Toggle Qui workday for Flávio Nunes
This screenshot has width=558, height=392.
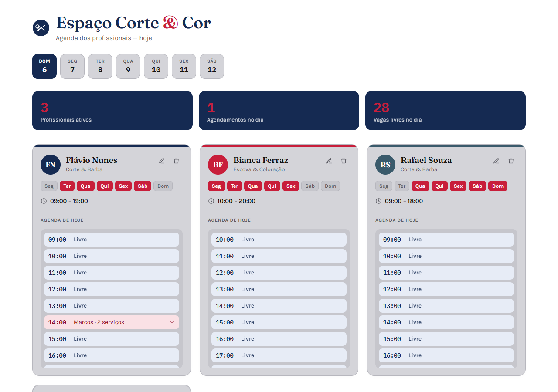(x=105, y=186)
